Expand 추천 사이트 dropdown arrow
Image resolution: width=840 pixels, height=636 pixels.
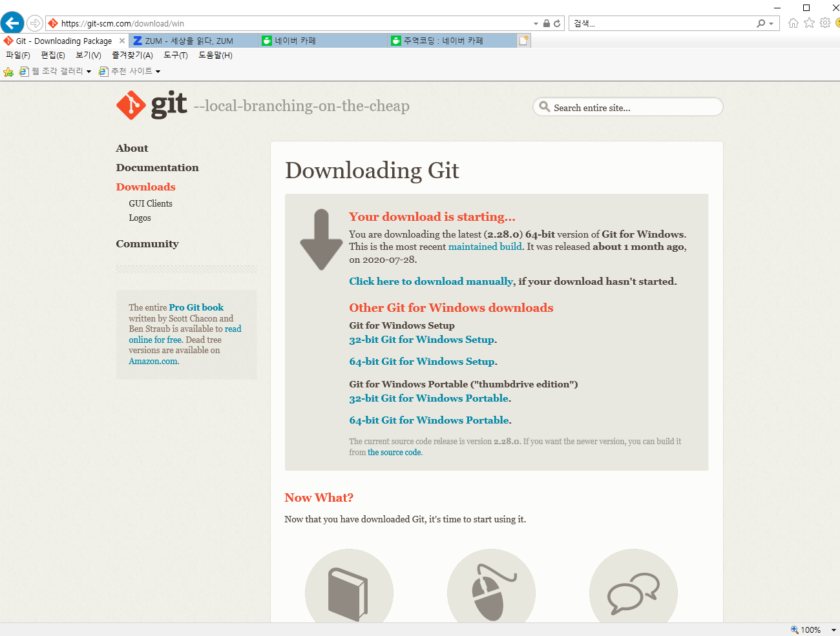click(158, 72)
